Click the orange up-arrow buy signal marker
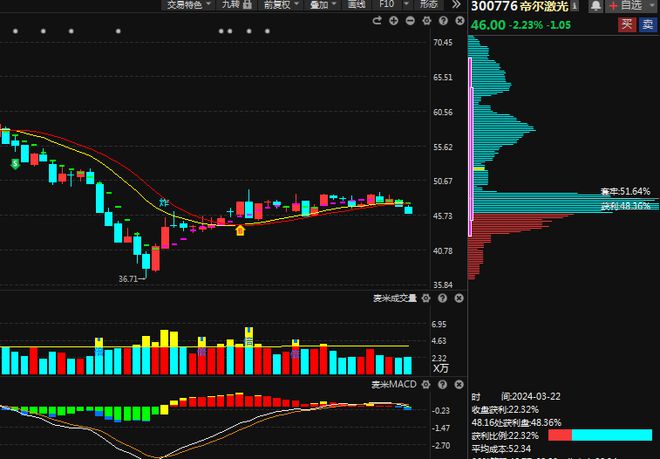The image size is (660, 459). pos(240,230)
